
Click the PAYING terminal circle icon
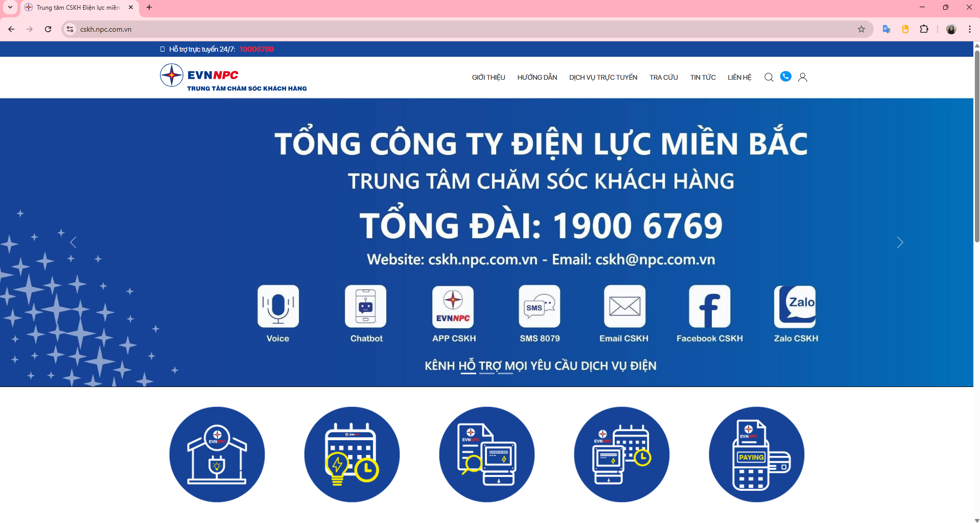tap(757, 454)
